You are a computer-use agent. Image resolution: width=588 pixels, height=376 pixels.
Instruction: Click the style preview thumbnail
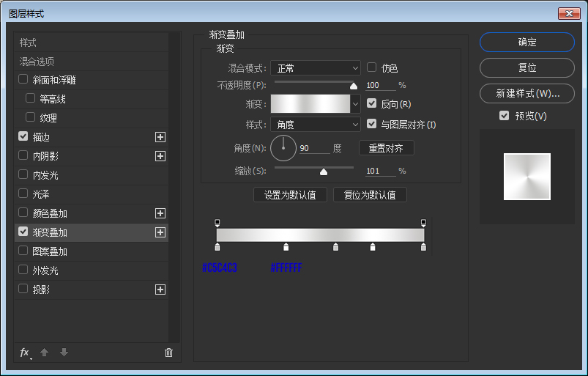coord(527,177)
